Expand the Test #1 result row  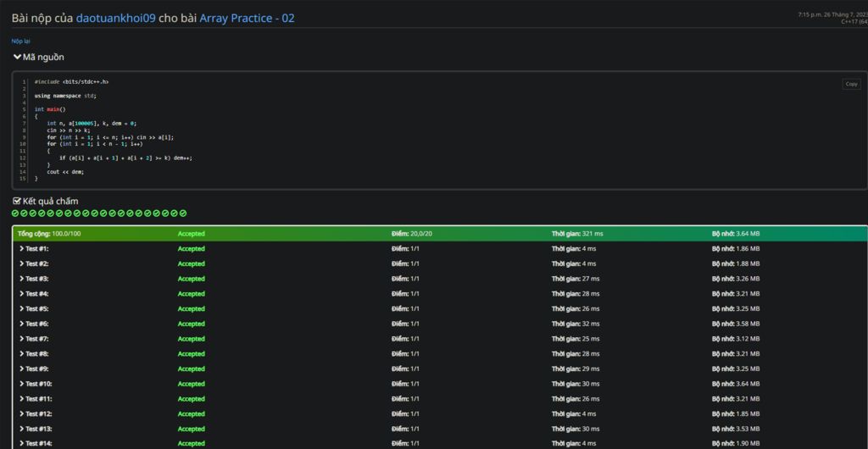pyautogui.click(x=37, y=249)
